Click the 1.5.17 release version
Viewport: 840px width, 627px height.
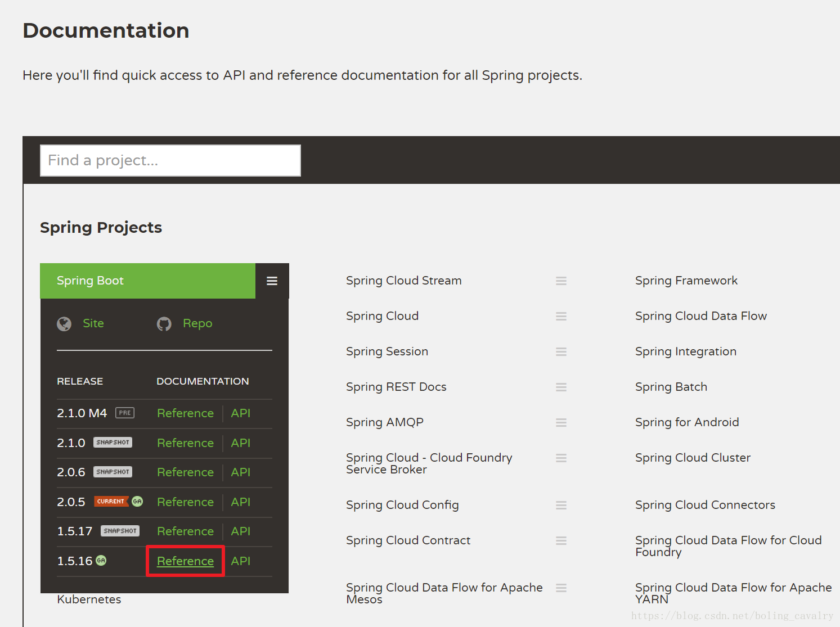click(75, 531)
